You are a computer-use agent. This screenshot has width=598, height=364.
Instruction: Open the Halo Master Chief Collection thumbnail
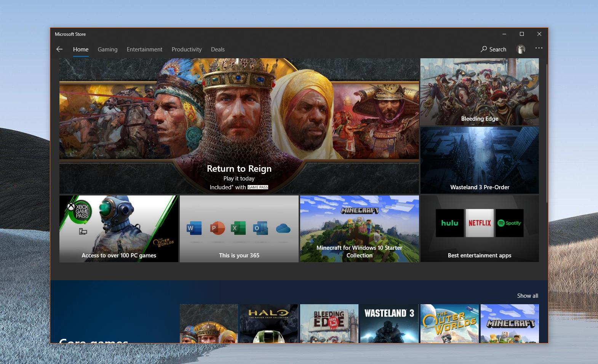pos(269,323)
